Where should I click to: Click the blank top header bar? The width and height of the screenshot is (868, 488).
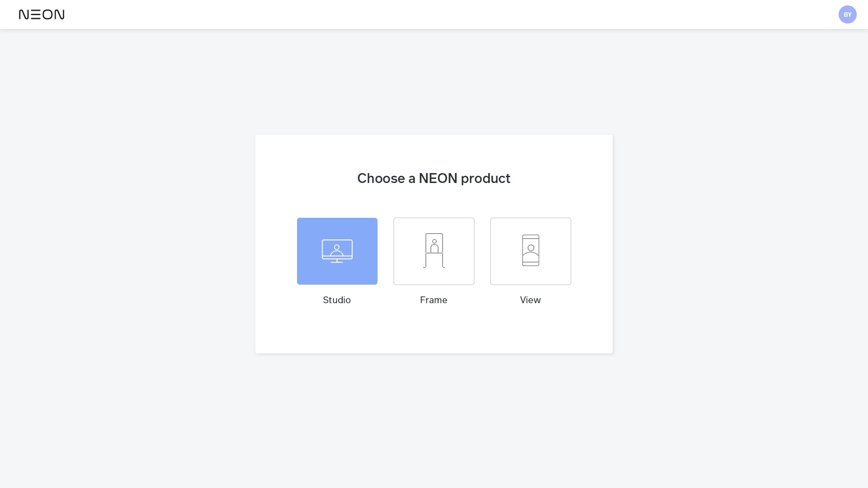434,14
